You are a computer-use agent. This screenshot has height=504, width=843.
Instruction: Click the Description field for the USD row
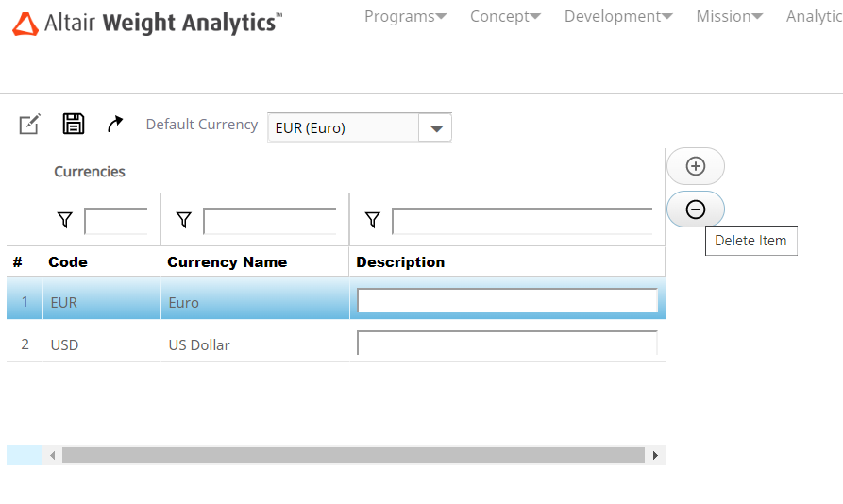[507, 344]
